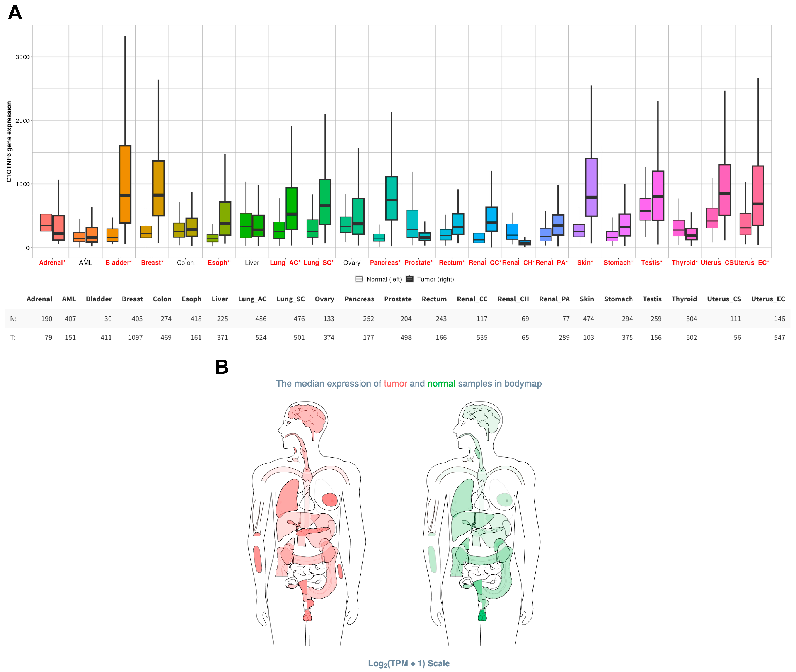The width and height of the screenshot is (796, 672).
Task: Click the Bladder* x-axis label
Action: click(119, 263)
